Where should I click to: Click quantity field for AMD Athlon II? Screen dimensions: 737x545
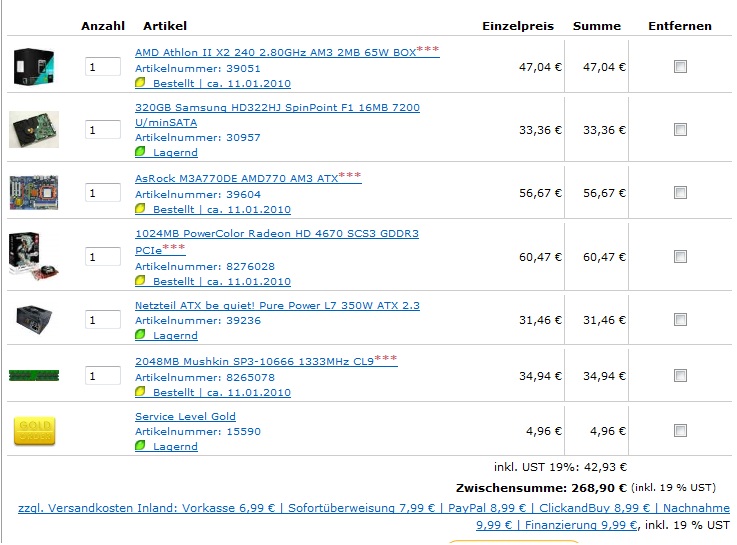[x=102, y=67]
